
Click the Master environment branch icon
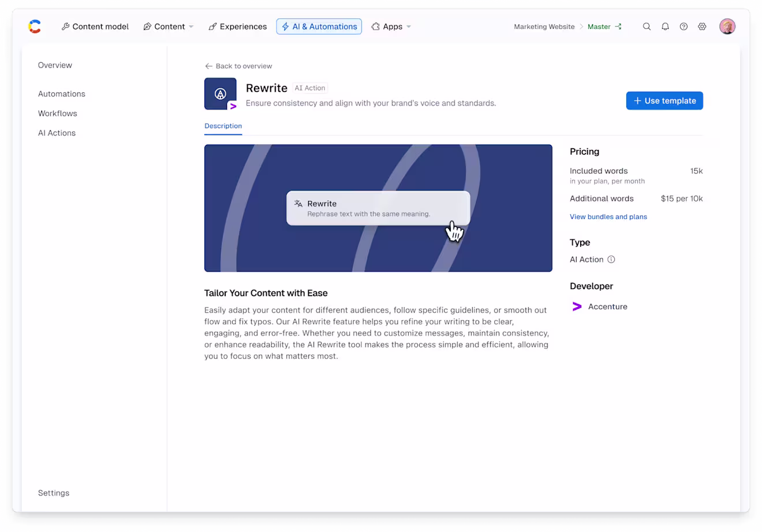coord(618,27)
